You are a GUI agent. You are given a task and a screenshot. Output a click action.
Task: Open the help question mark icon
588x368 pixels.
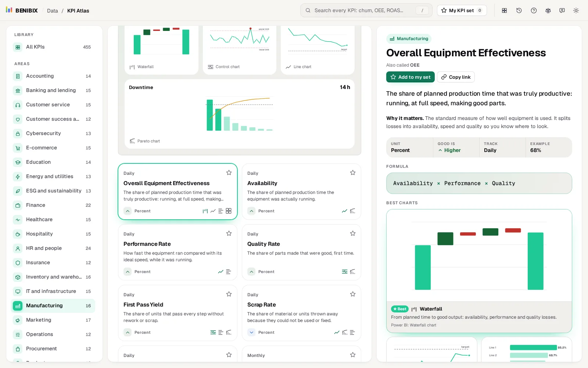[534, 11]
